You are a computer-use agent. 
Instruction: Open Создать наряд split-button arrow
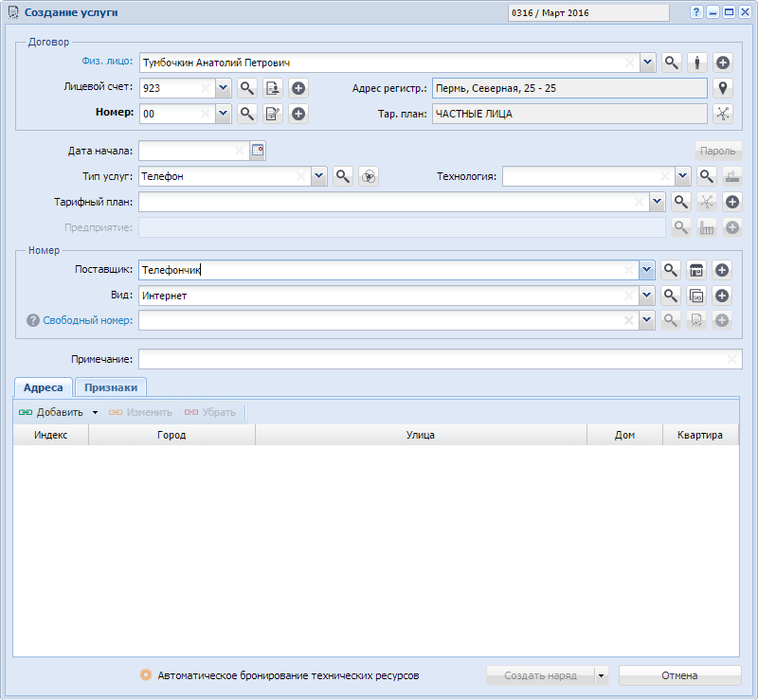pos(601,675)
